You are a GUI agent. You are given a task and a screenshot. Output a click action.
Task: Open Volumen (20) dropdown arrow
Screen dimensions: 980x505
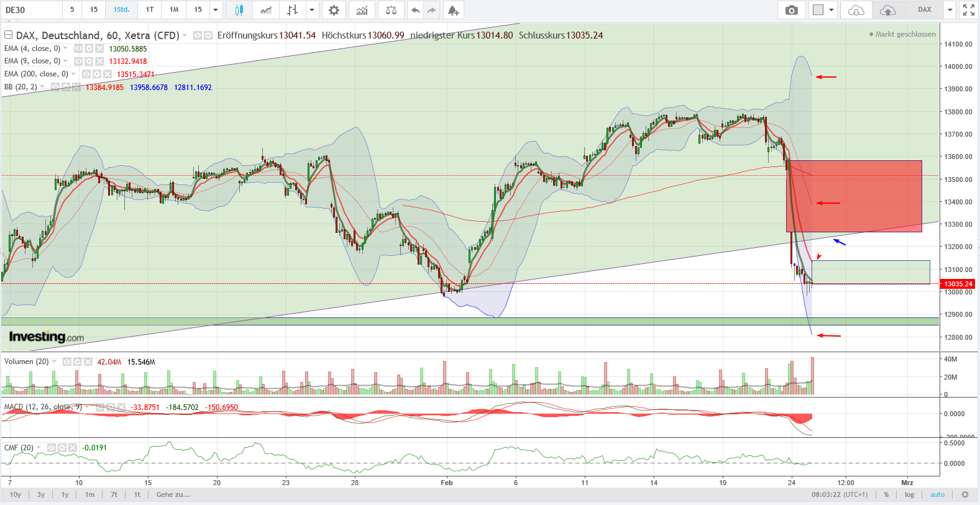coord(54,362)
